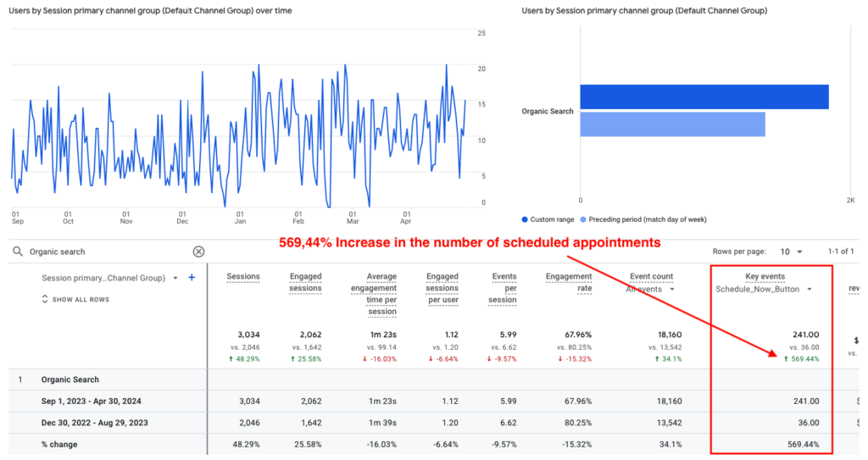Select the Organic Search table row

pos(433,380)
